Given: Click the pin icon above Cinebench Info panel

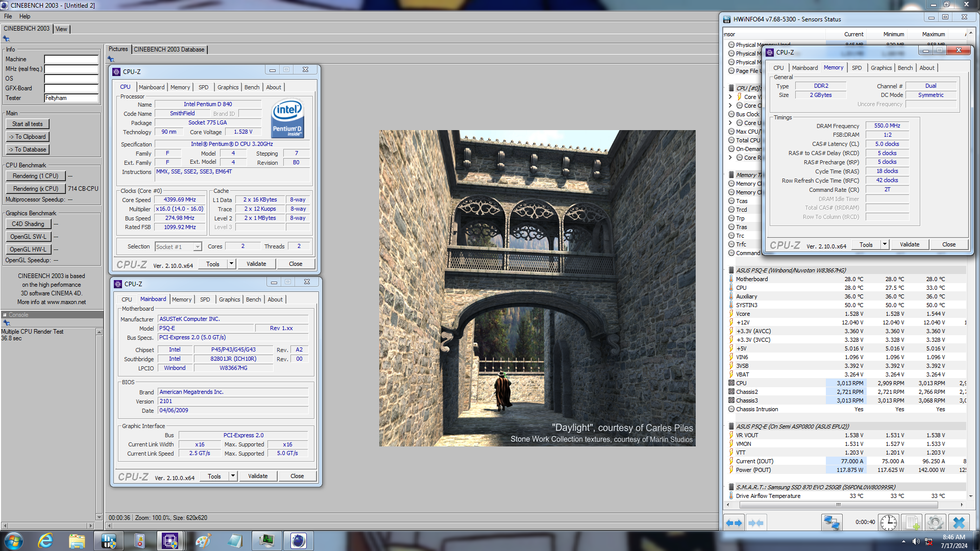Looking at the screenshot, I should click(x=6, y=39).
